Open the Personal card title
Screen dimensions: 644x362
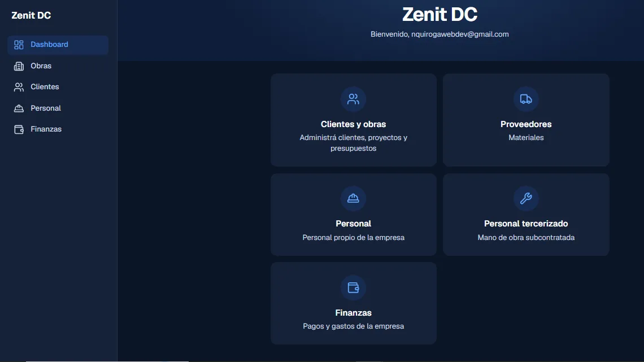point(353,224)
